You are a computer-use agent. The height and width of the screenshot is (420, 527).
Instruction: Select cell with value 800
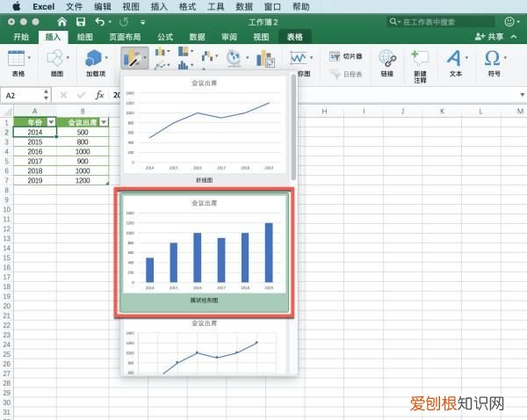tap(83, 142)
